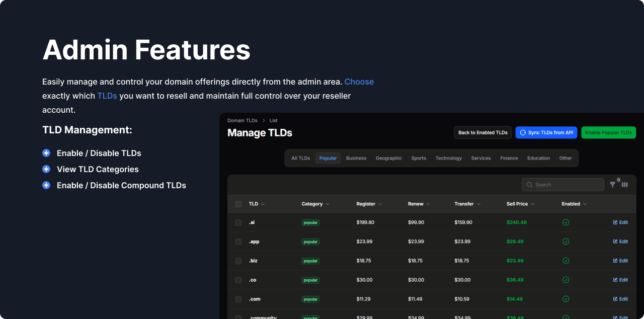Open the Register column sort chevron
This screenshot has width=644, height=319.
(380, 204)
